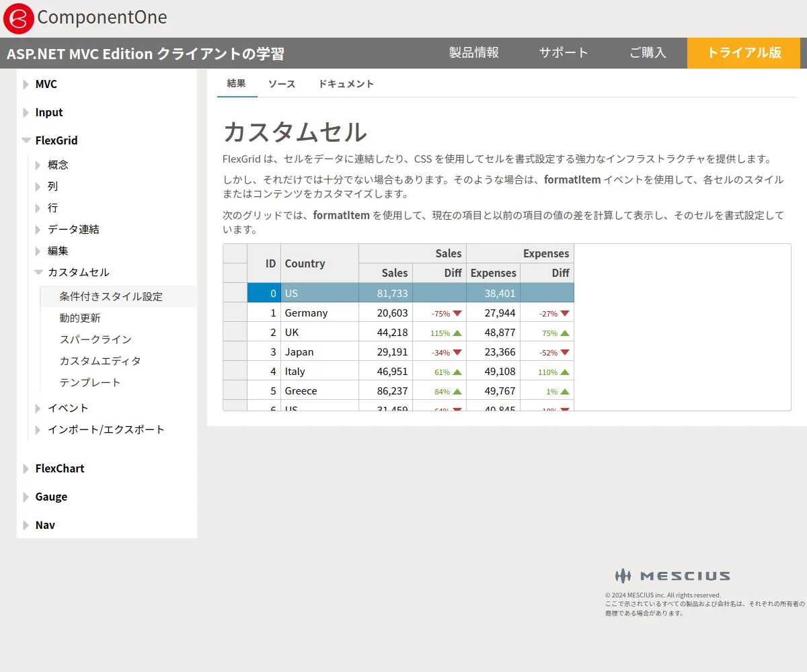Click the Expenses sub-column header
Screen dimensions: 807x672
click(x=494, y=273)
